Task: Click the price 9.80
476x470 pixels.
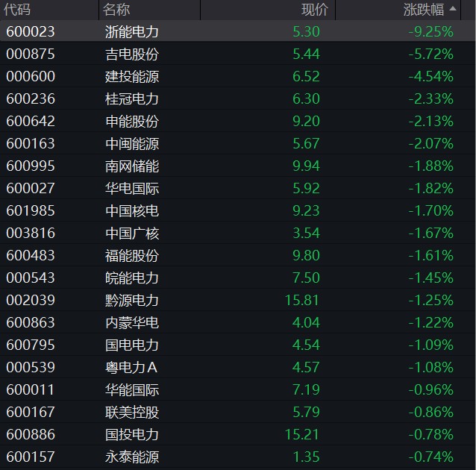Action: (306, 255)
